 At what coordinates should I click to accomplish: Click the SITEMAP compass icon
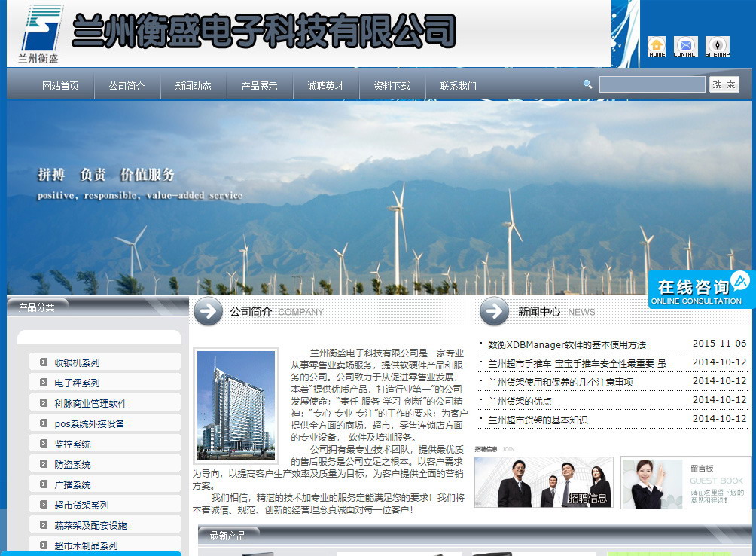coord(717,46)
